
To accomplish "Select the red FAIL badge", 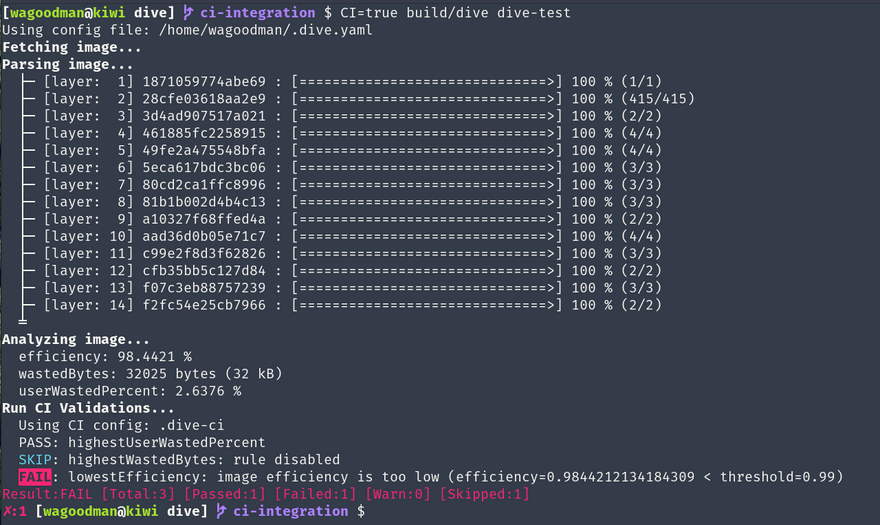I will click(35, 477).
